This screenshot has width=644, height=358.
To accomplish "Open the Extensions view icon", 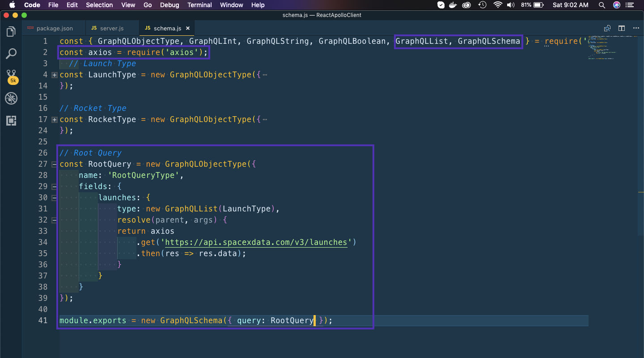I will [11, 120].
